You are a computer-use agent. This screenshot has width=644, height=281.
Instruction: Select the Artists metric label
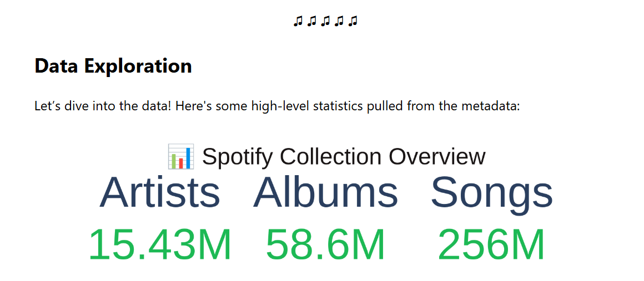160,192
